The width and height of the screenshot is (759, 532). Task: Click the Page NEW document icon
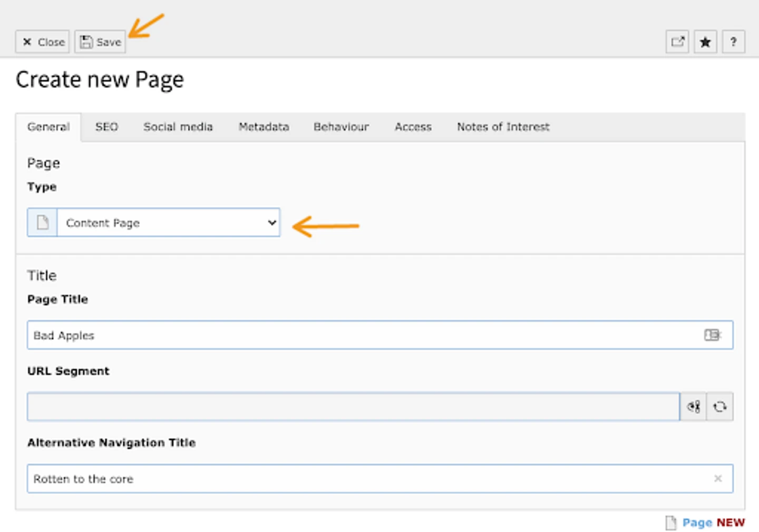pyautogui.click(x=670, y=523)
